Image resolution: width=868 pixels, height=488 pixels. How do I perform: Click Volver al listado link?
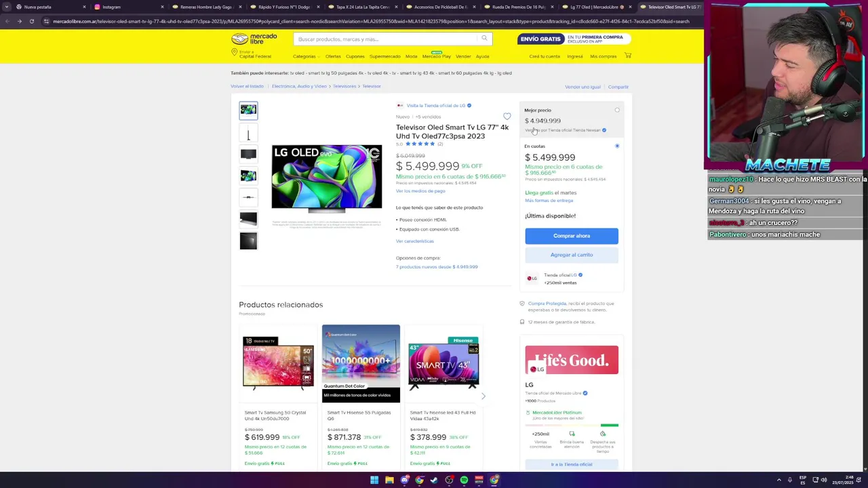(x=247, y=86)
